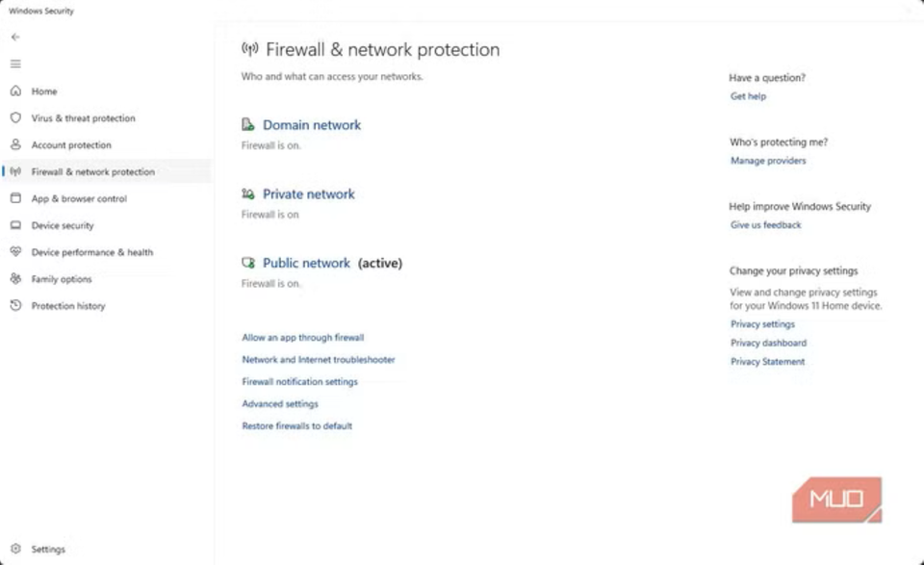Click the back arrow icon
924x565 pixels.
(x=15, y=37)
